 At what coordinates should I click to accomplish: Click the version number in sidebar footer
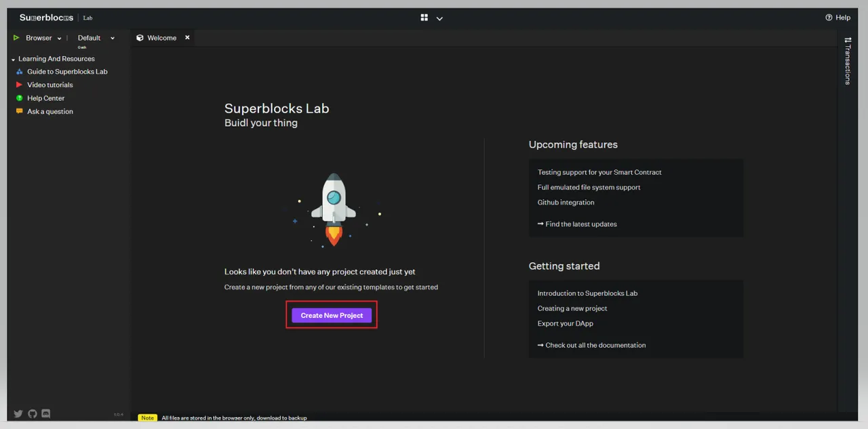[119, 414]
